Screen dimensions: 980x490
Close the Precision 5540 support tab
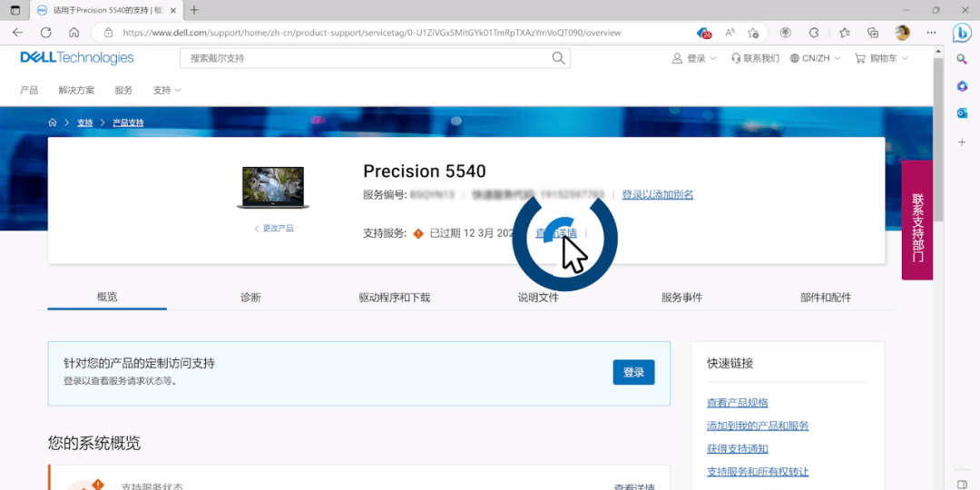(x=173, y=11)
